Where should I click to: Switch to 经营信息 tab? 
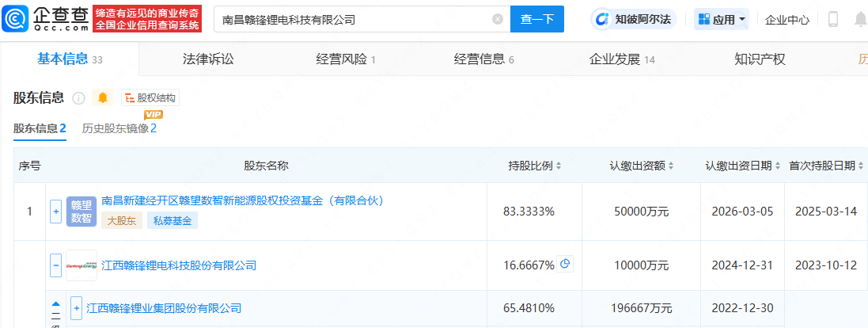point(483,59)
